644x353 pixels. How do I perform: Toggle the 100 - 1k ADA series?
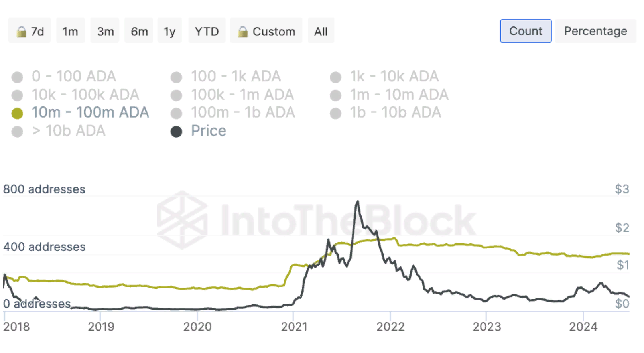tap(235, 76)
